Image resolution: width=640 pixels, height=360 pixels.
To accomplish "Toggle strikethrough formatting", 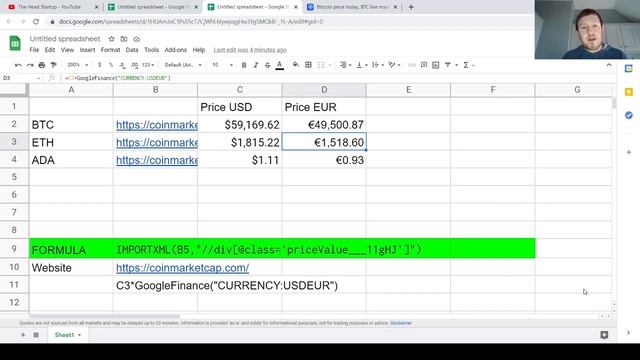I will click(267, 65).
